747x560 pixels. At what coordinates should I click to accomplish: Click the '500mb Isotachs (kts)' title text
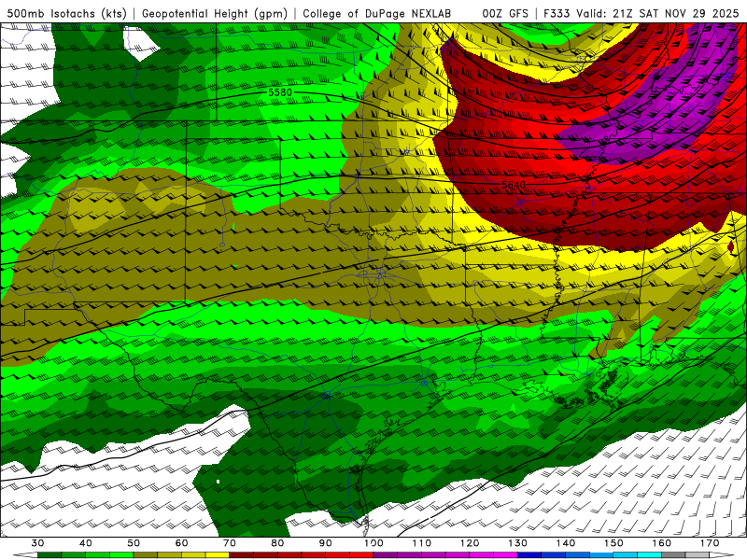point(66,13)
